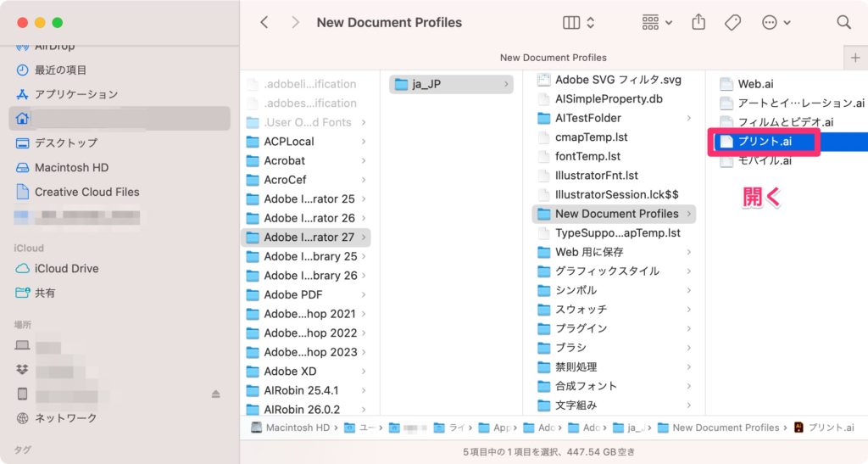Viewport: 868px width, 464px height.
Task: Click the New Document Profiles tab
Action: (x=553, y=57)
